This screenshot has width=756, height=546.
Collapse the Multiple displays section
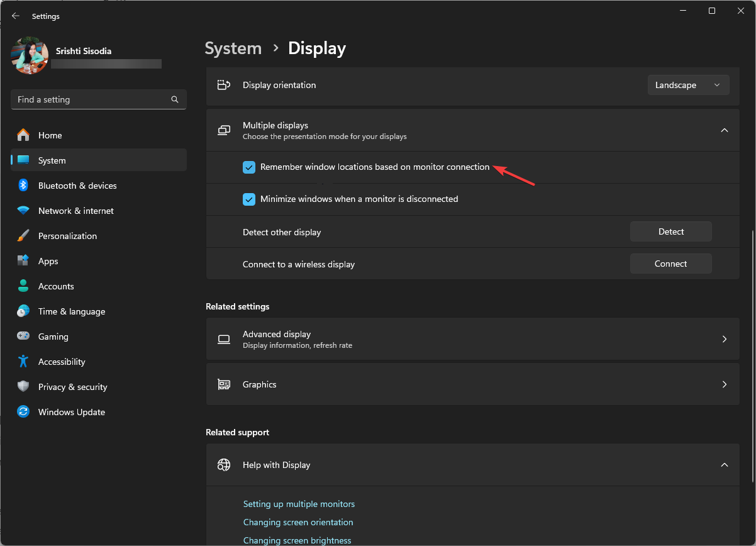coord(724,130)
